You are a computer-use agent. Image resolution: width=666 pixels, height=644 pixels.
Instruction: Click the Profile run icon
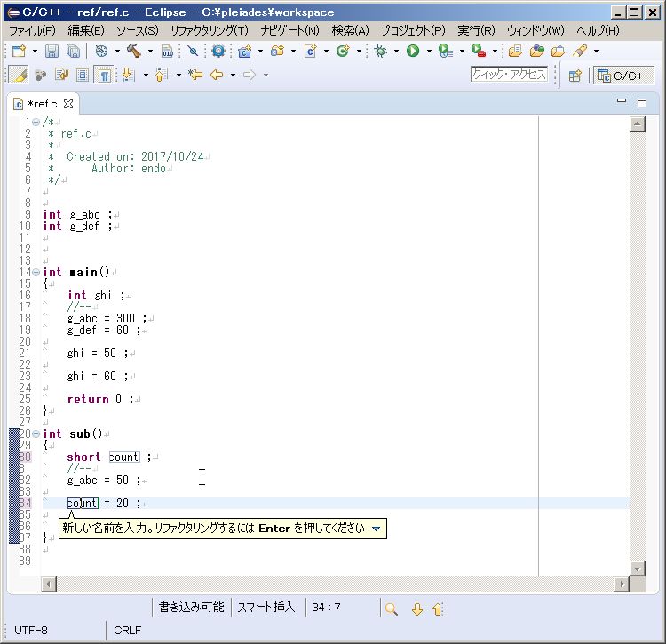(446, 52)
